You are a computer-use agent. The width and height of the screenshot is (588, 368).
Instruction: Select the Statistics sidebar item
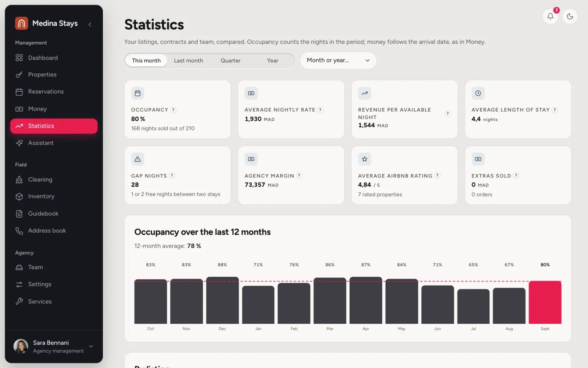(x=54, y=126)
